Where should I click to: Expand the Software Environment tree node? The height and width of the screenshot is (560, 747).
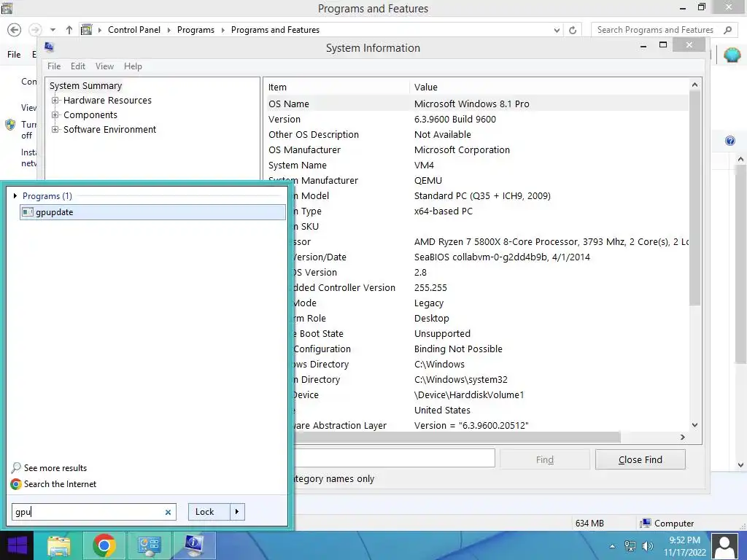[x=55, y=130]
